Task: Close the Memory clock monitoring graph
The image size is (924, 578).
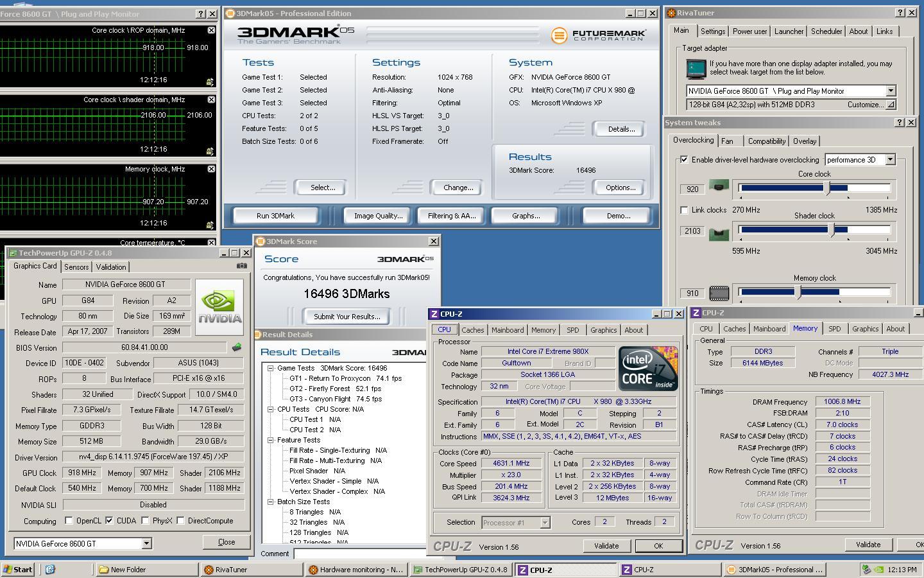Action: coord(211,169)
